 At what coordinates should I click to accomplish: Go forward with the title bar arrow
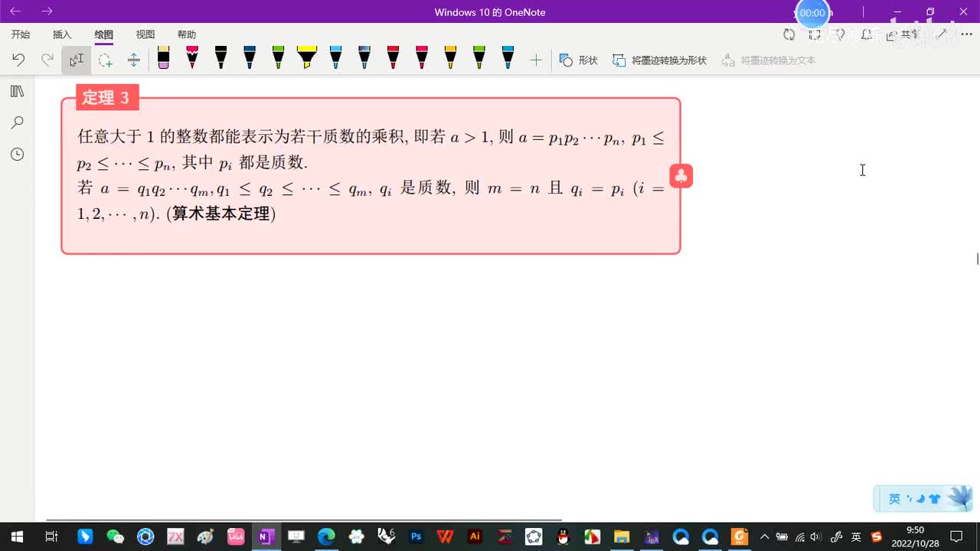pyautogui.click(x=47, y=11)
